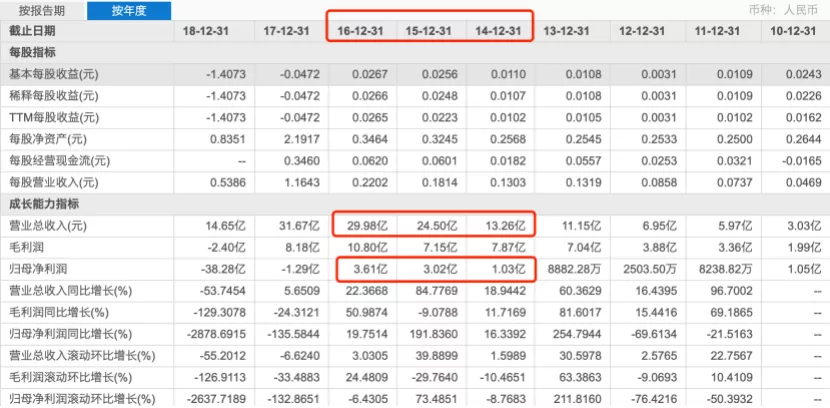This screenshot has width=830, height=408.
Task: Click the 10-12-31 column header
Action: (x=793, y=31)
